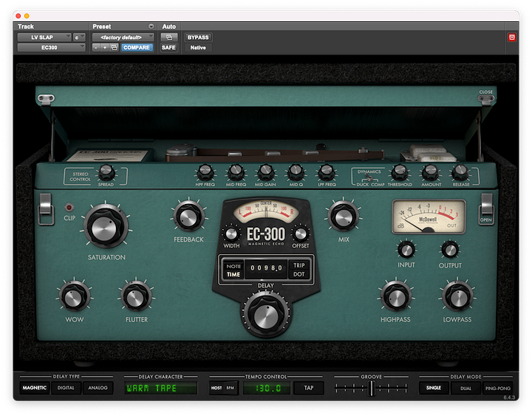Screen dimensions: 532x416
Task: Select the previous preset minus button
Action: click(x=96, y=47)
